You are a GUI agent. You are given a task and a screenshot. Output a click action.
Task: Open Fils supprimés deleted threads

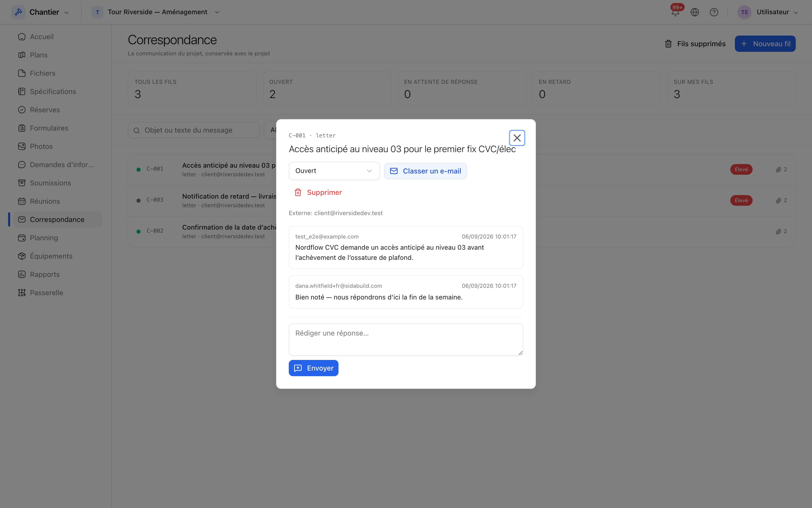(x=695, y=44)
